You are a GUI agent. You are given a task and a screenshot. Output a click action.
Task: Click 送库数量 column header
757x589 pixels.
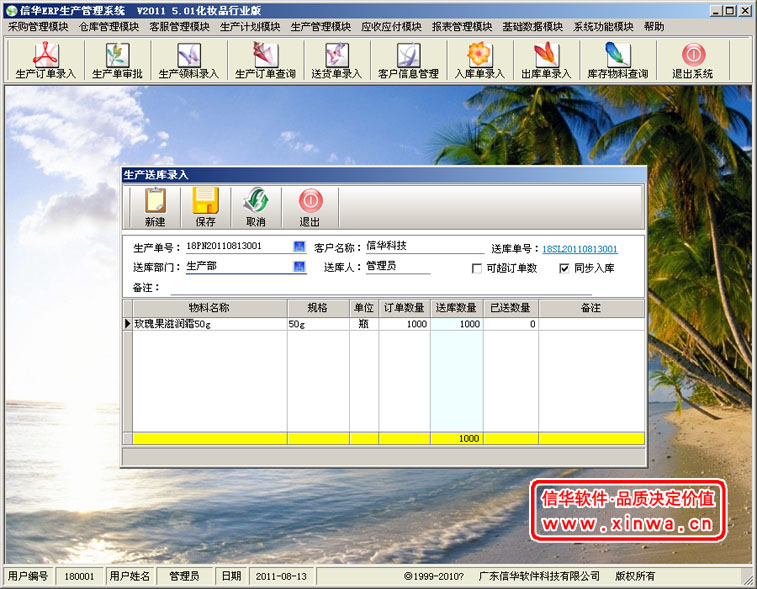click(x=457, y=308)
